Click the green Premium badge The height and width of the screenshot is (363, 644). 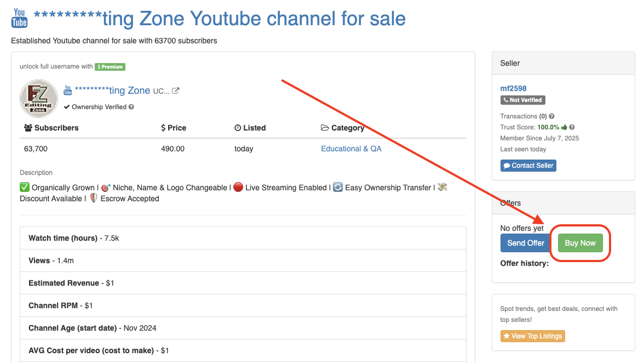point(110,66)
